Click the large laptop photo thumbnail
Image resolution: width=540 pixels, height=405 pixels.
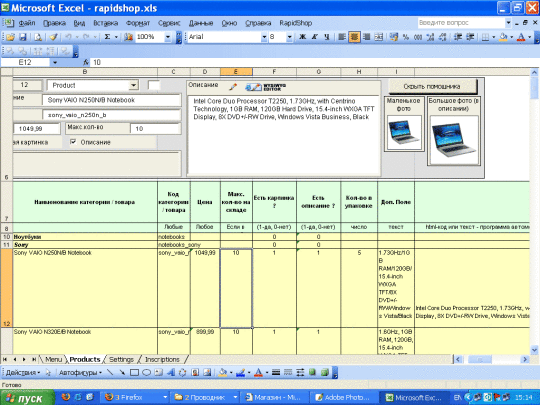pyautogui.click(x=454, y=140)
